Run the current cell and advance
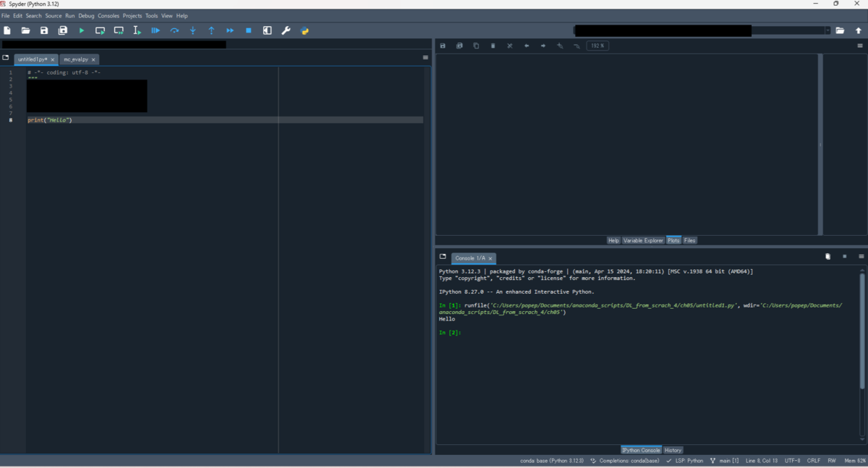868x468 pixels. [x=119, y=30]
